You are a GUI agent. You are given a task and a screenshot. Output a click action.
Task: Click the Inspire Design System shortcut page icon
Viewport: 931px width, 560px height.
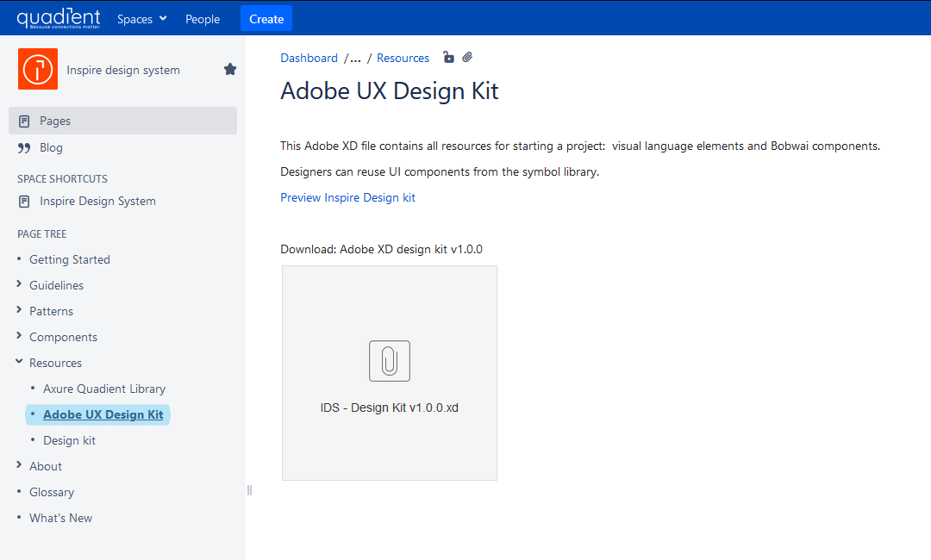point(24,202)
